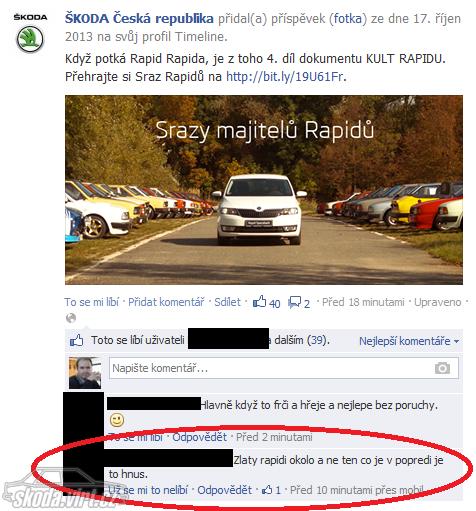Image resolution: width=476 pixels, height=511 pixels.
Task: Open the ŠKODA Česká republika page link
Action: click(139, 18)
